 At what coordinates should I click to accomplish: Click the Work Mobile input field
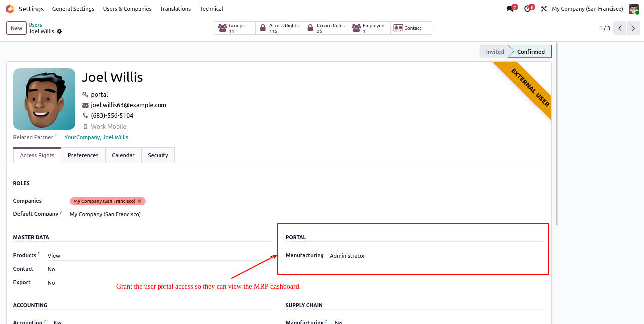point(109,127)
